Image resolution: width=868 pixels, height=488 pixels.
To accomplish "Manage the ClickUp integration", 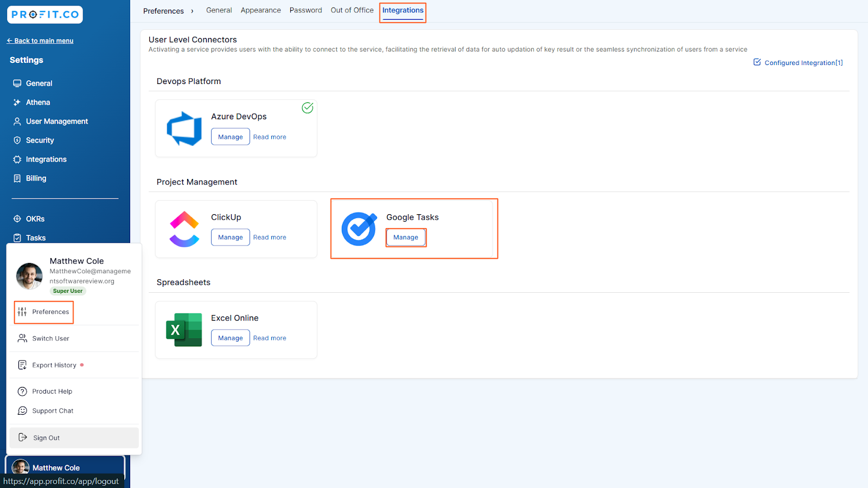I will tap(231, 237).
